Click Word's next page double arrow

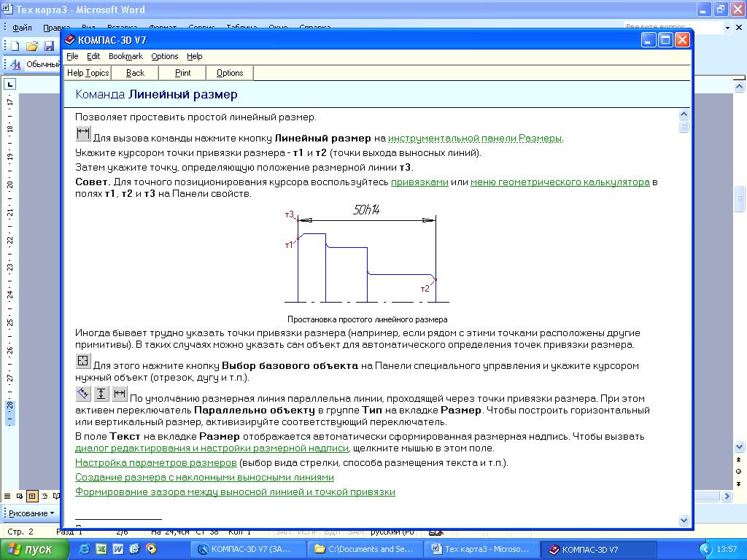coord(739,484)
